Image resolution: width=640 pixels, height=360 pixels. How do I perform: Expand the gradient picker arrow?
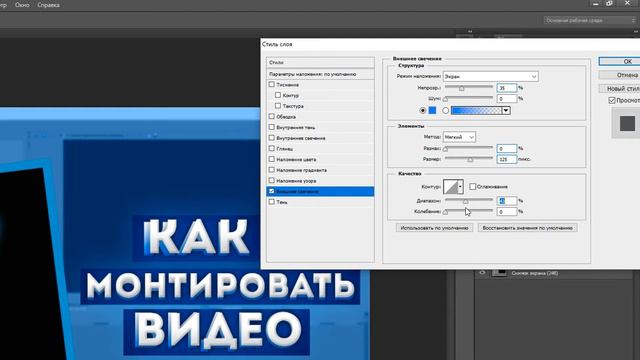(x=506, y=110)
